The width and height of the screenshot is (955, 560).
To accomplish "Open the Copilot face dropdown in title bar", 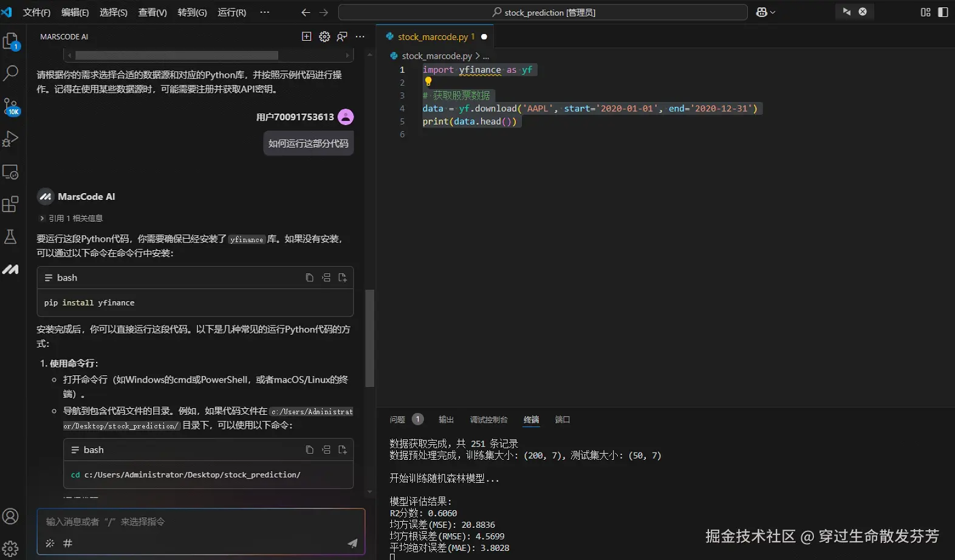I will (x=765, y=12).
